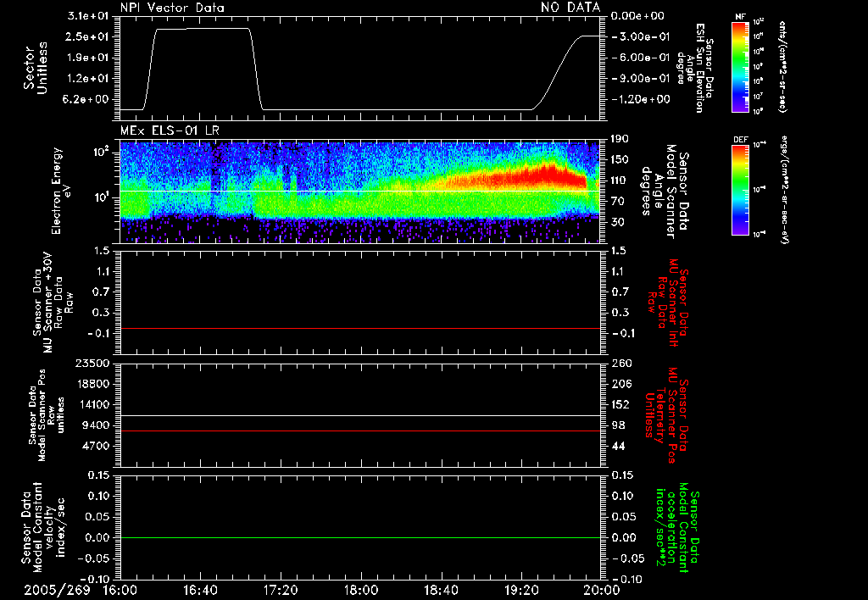The width and height of the screenshot is (868, 600).
Task: Click the '18800' scanner position tick
Action: coord(92,384)
